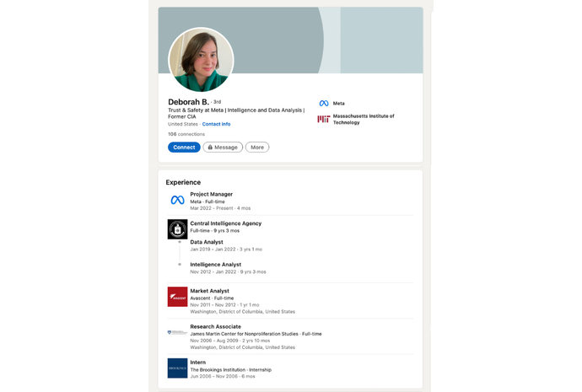Click the lock icon on Message button
This screenshot has width=582, height=392.
coord(210,148)
